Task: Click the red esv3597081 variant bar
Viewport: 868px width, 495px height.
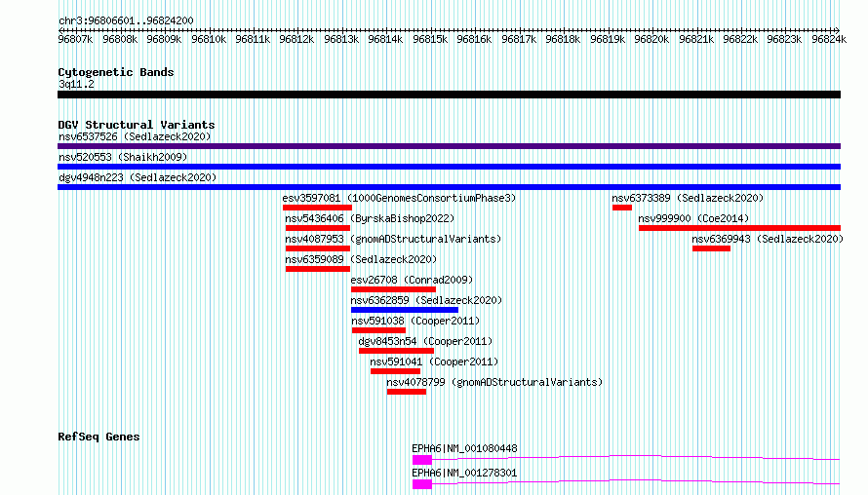Action: pyautogui.click(x=317, y=208)
